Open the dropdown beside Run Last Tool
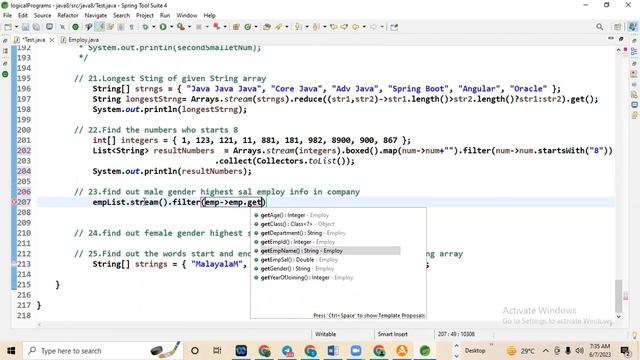 coord(189,27)
